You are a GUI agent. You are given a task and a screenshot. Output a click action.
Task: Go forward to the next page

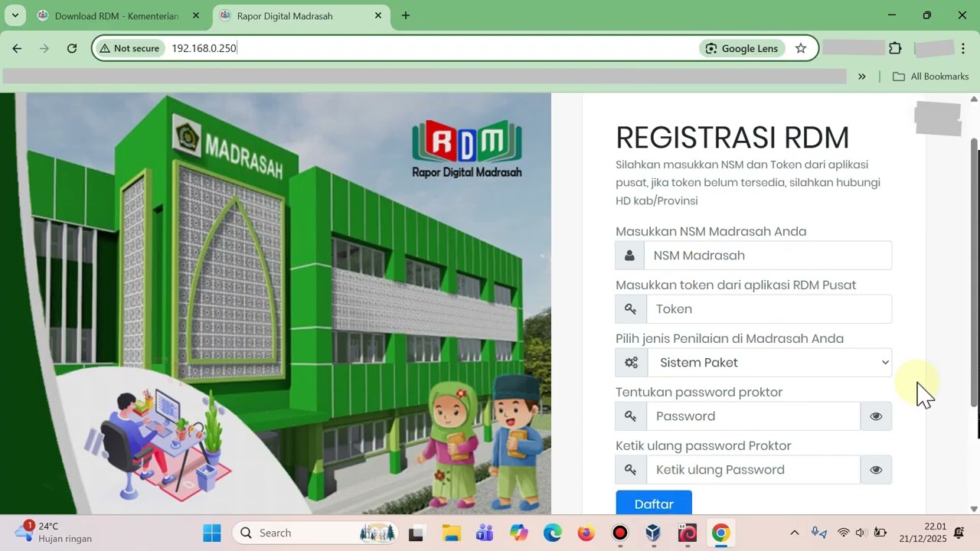click(x=44, y=48)
